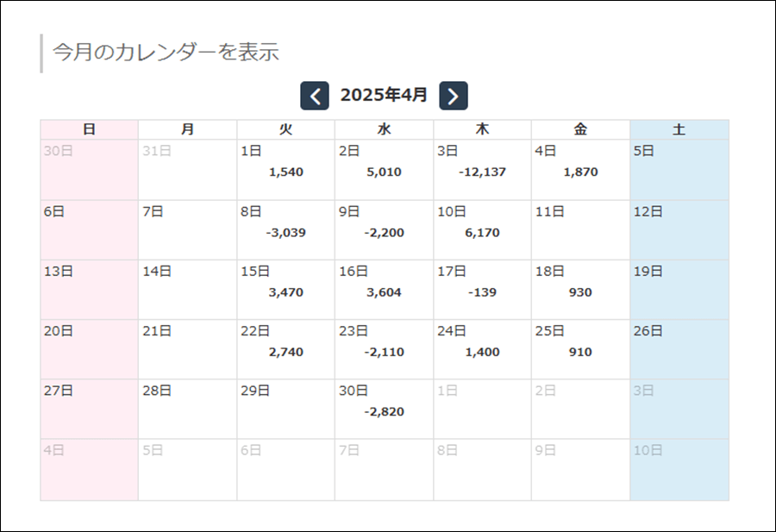Click the 土 Saturday column header
The width and height of the screenshot is (776, 532).
pos(679,129)
